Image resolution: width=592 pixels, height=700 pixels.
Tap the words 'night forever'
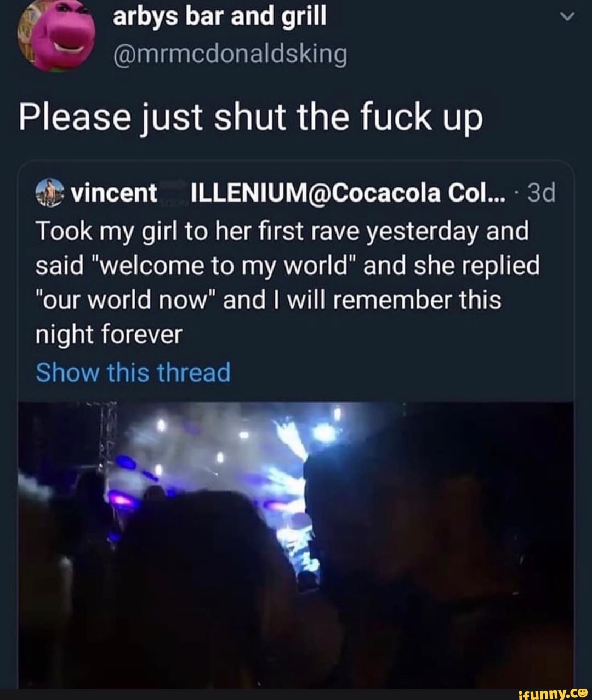pyautogui.click(x=108, y=335)
